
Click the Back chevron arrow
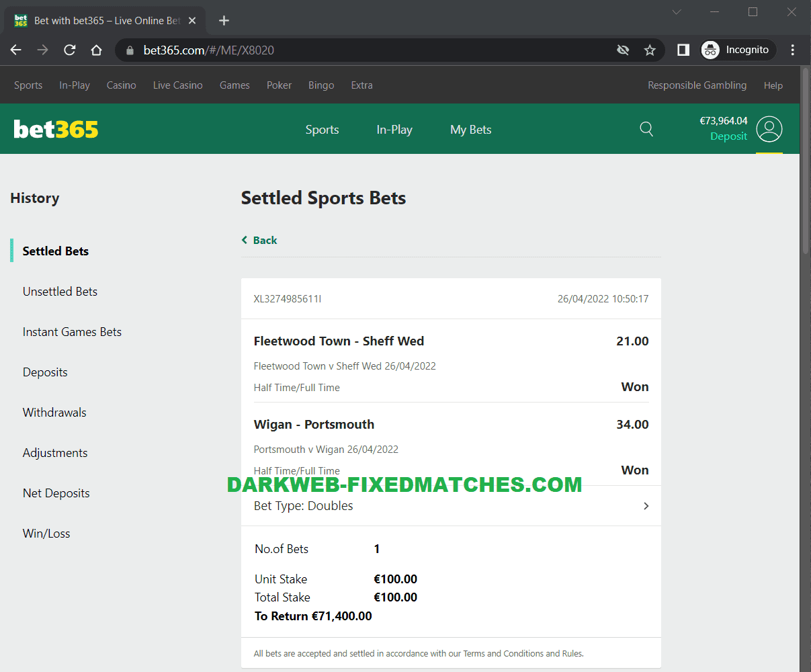[x=245, y=241]
